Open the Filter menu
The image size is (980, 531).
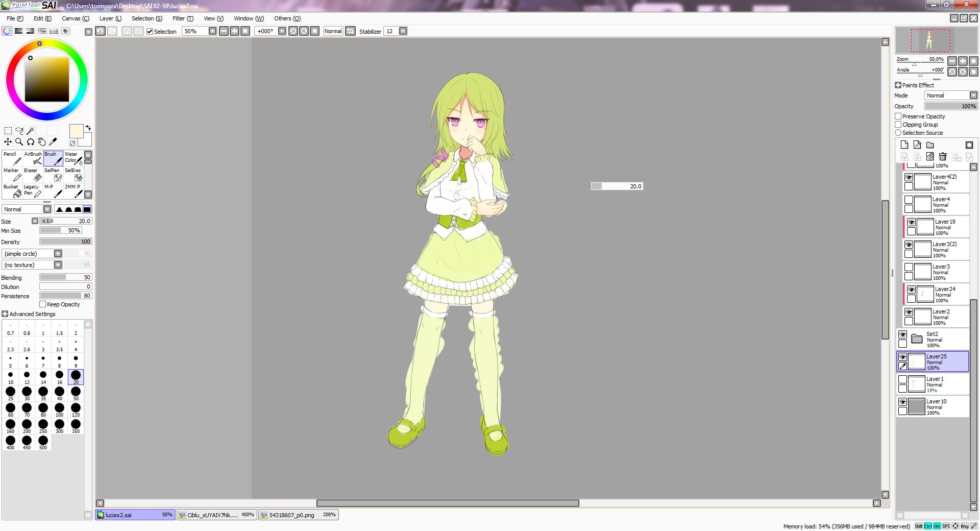click(183, 18)
